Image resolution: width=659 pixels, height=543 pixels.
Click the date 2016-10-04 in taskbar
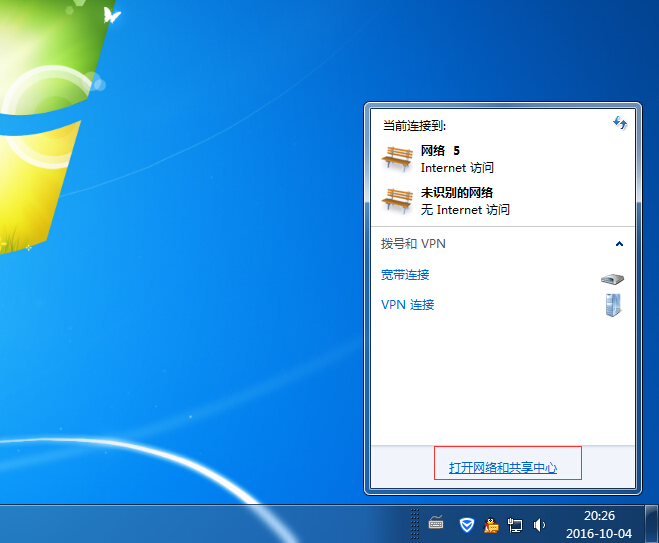598,534
